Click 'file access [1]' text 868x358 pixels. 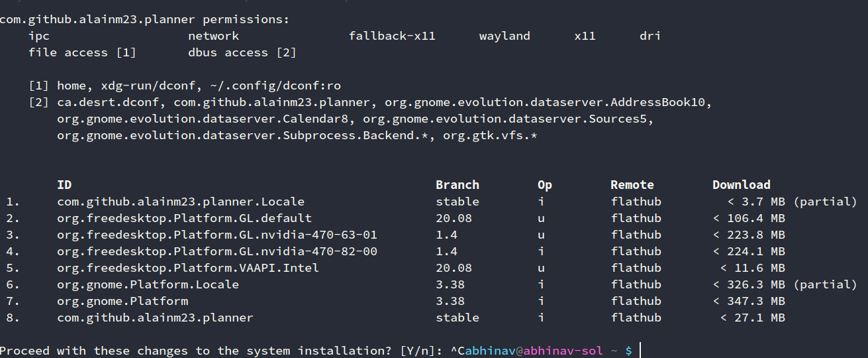82,52
